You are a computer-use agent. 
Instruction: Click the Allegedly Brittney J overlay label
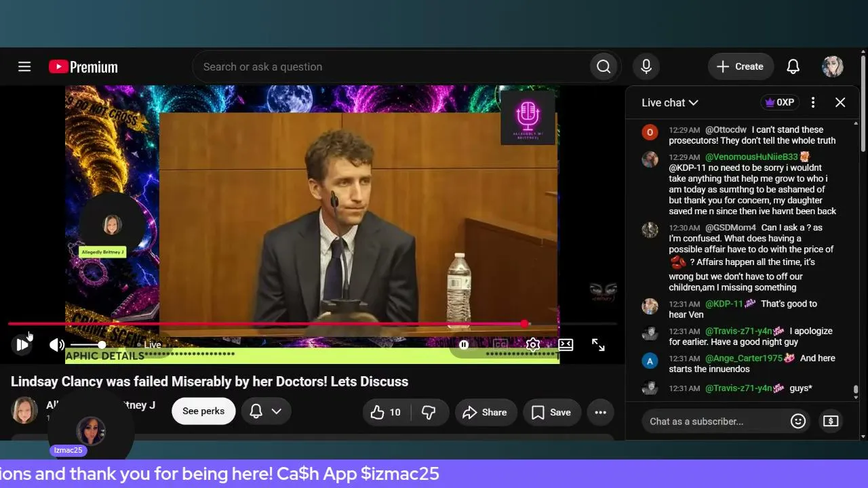(103, 252)
